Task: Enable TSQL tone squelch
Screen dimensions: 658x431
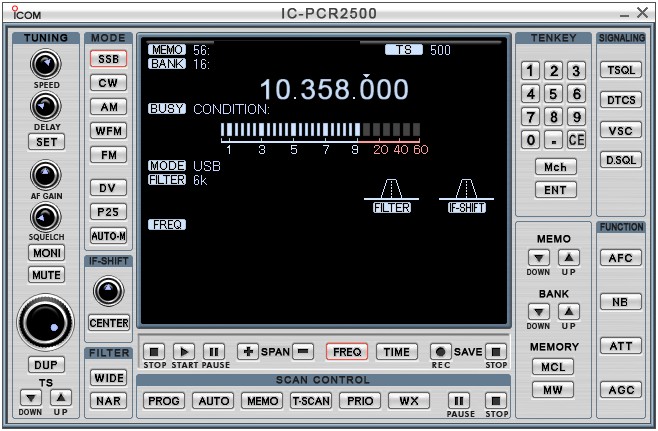Action: (x=621, y=70)
